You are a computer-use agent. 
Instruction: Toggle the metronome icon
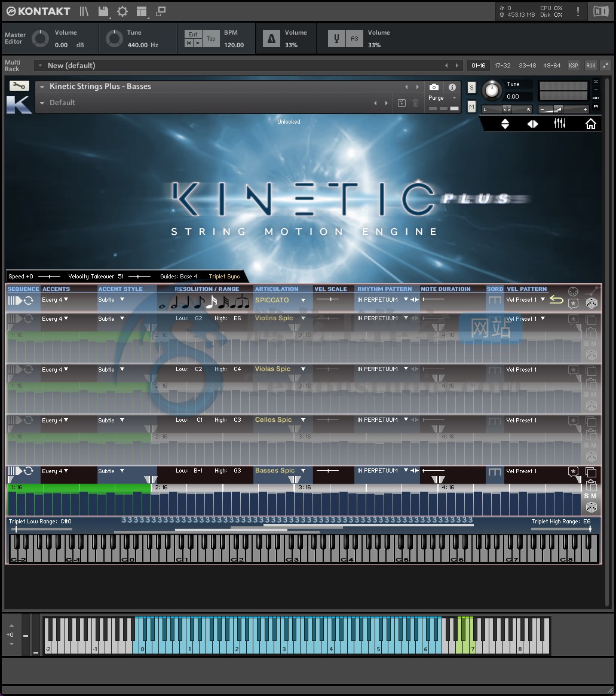tap(271, 39)
